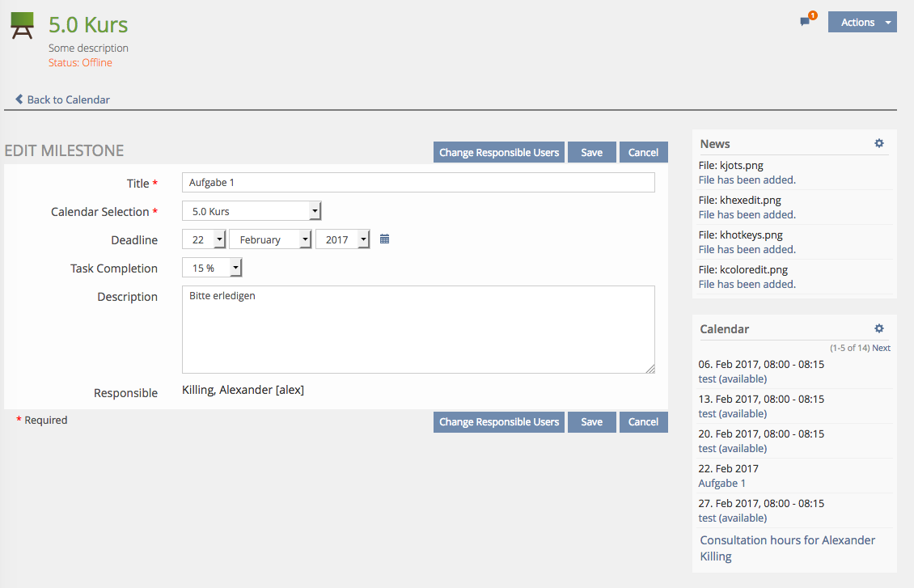914x588 pixels.
Task: Change the deadline year dropdown
Action: [343, 240]
